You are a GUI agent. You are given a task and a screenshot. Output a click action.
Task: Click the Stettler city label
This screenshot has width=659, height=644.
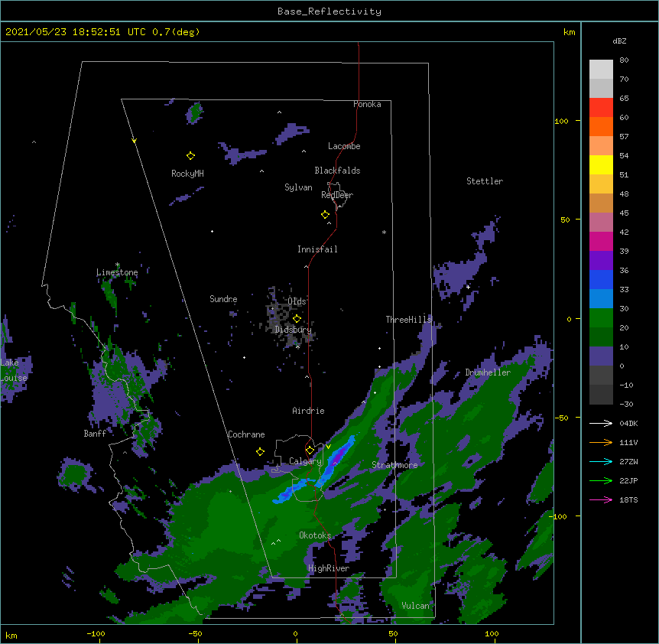pyautogui.click(x=485, y=181)
